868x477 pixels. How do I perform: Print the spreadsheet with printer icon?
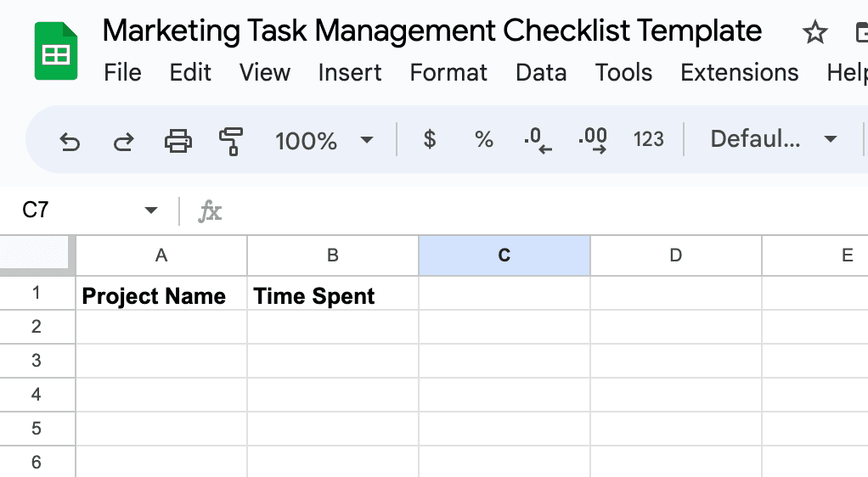(x=178, y=141)
